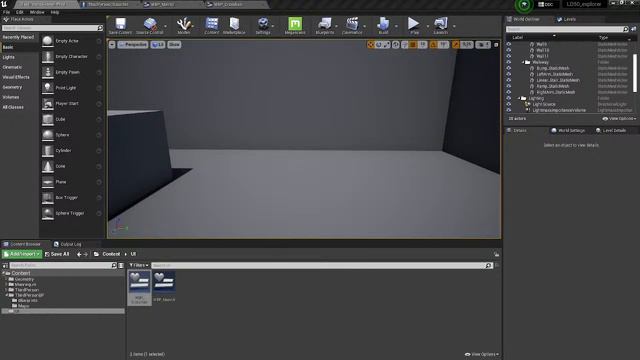The height and width of the screenshot is (360, 640).
Task: Open View Options in Content Browser
Action: click(482, 354)
